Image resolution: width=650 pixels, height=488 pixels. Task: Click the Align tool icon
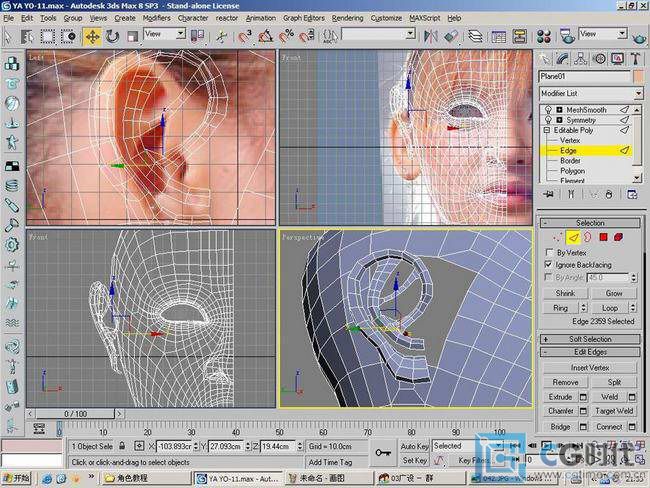coord(451,36)
